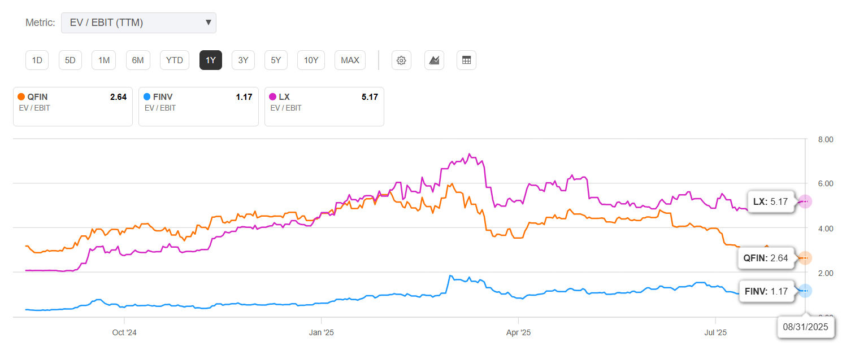Switch to the 10Y range
The image size is (868, 351).
(311, 60)
